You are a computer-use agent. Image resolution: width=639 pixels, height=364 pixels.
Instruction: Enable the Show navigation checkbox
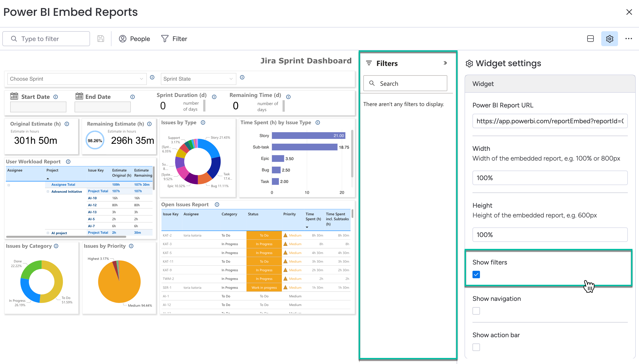coord(476,311)
